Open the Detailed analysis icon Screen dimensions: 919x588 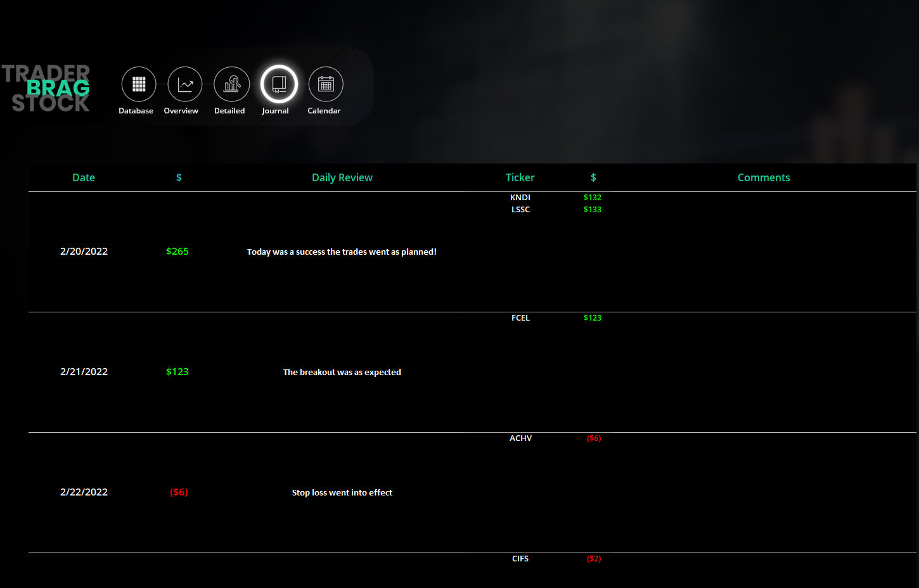[231, 84]
